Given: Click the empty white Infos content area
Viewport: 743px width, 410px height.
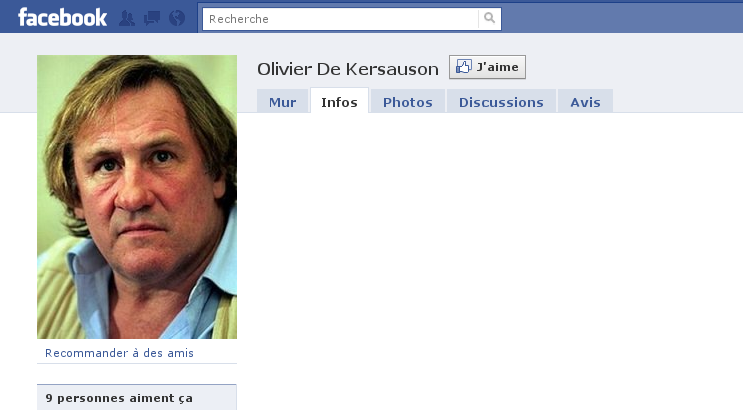Looking at the screenshot, I should point(490,261).
